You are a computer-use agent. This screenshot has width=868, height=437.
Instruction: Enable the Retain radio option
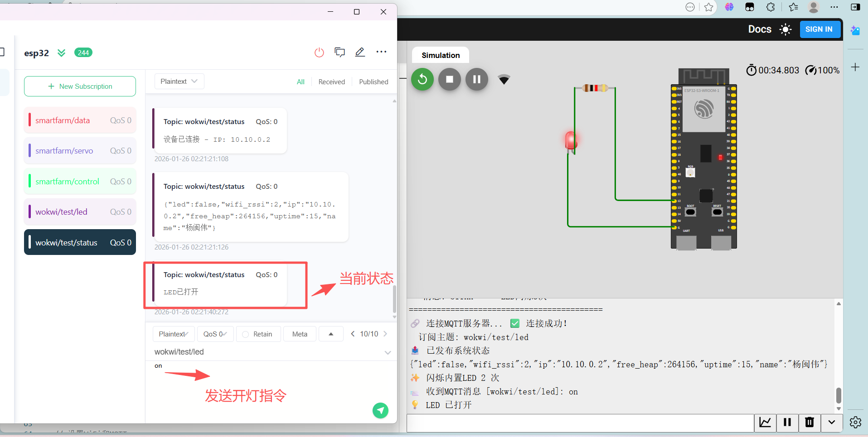(x=246, y=334)
